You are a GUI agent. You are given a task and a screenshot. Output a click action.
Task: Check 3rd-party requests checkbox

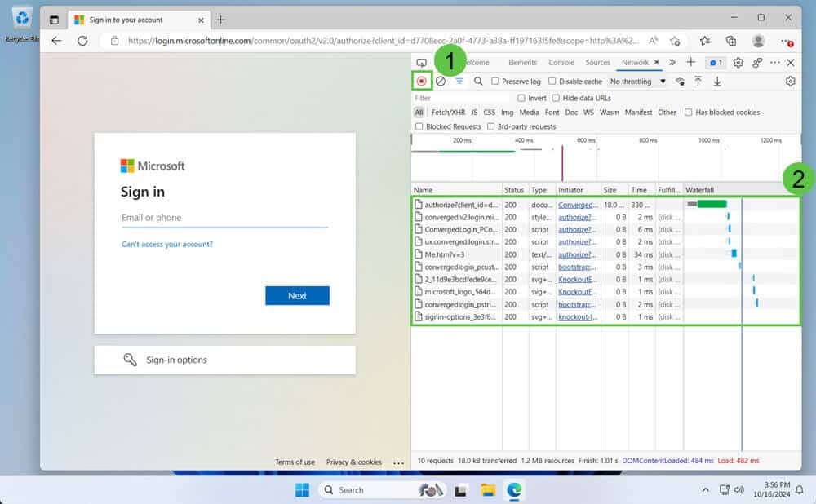(x=490, y=126)
